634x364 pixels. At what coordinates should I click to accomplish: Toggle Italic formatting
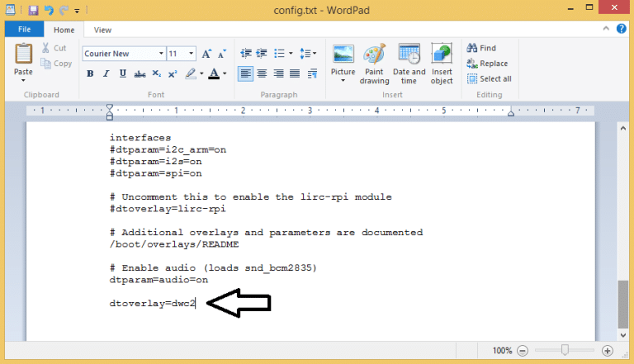(106, 73)
